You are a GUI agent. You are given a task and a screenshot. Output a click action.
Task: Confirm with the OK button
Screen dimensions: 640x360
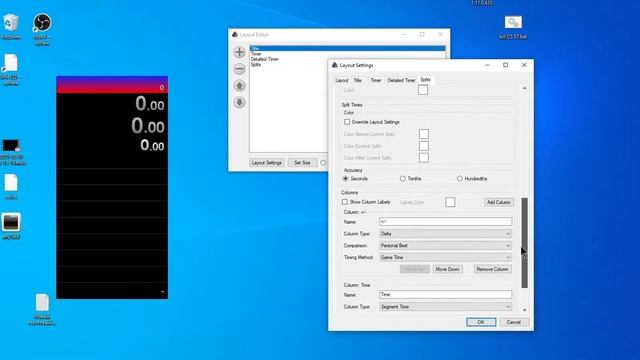click(x=481, y=322)
